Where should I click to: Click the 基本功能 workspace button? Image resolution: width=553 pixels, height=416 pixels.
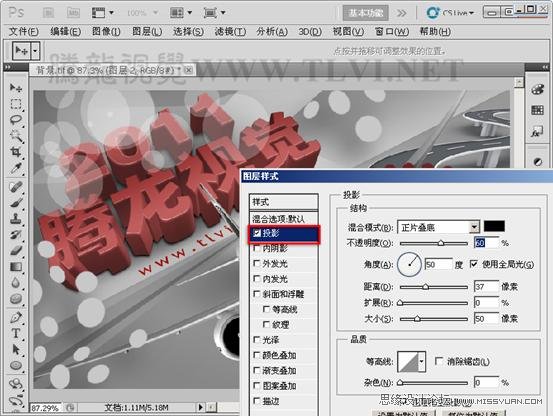pos(366,13)
